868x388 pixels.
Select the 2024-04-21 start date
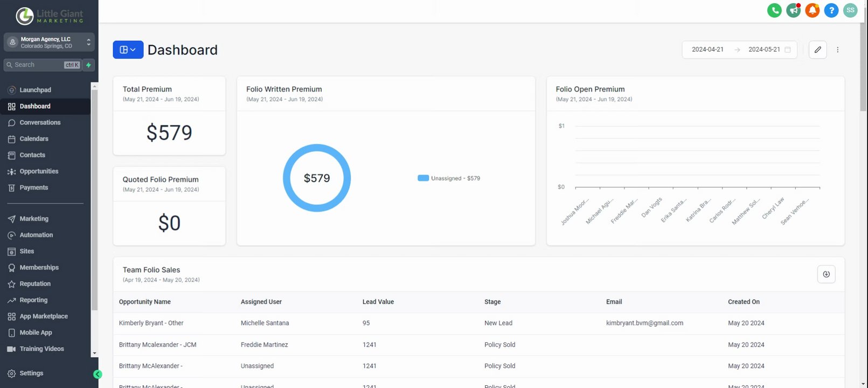click(707, 50)
